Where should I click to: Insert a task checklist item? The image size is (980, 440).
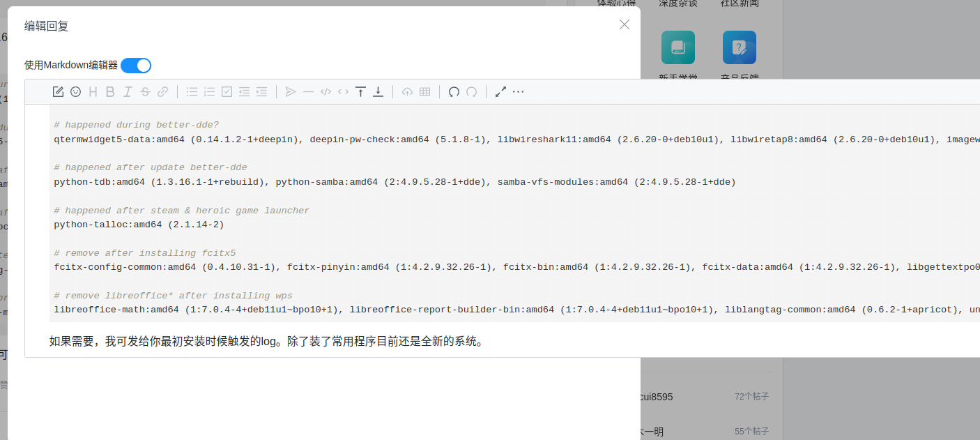227,91
